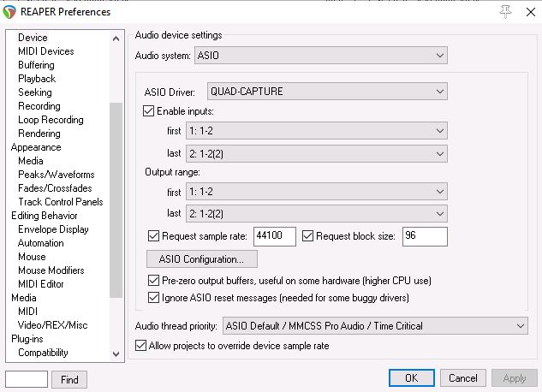Select the Plug-ins category
The width and height of the screenshot is (542, 392).
(27, 339)
